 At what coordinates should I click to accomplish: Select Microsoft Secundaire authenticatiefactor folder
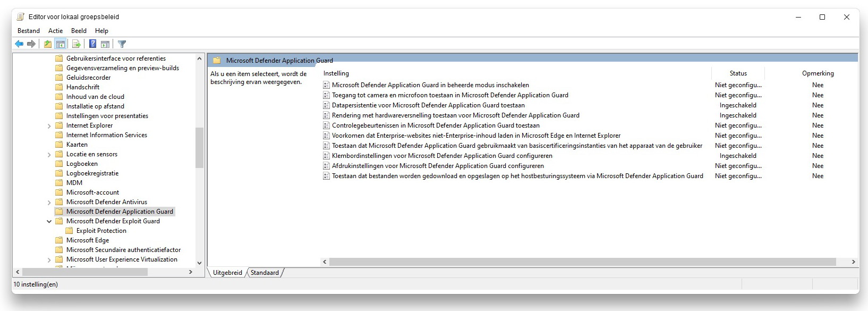click(x=123, y=250)
